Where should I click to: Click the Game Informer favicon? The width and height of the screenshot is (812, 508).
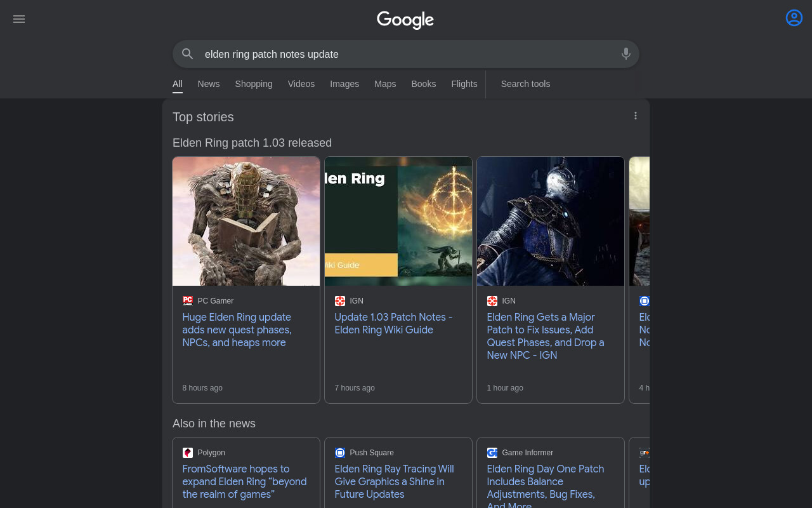coord(492,453)
